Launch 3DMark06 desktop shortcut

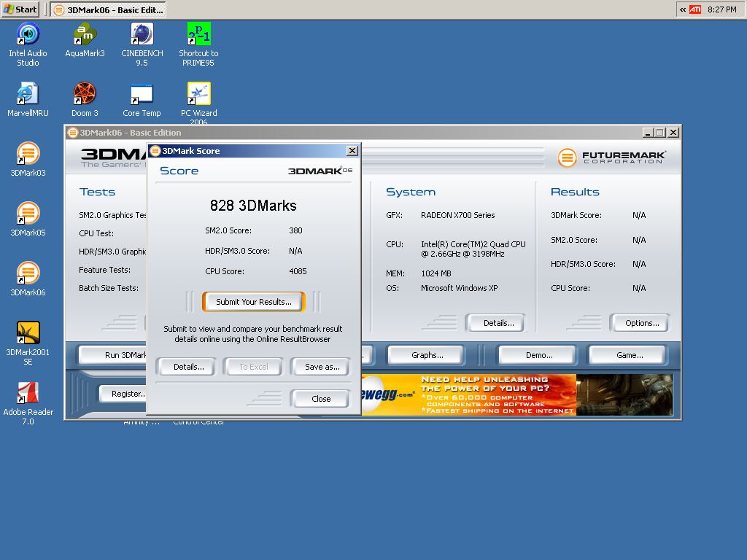tap(28, 279)
